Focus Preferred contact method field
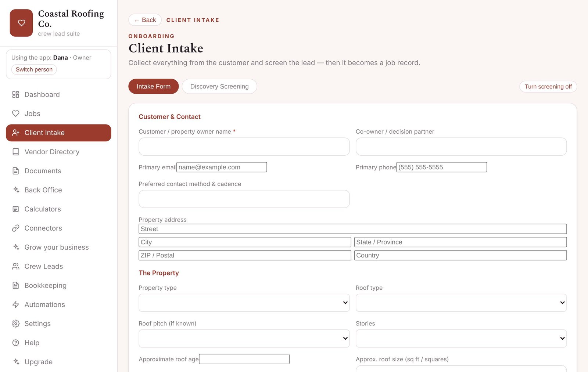 244,199
